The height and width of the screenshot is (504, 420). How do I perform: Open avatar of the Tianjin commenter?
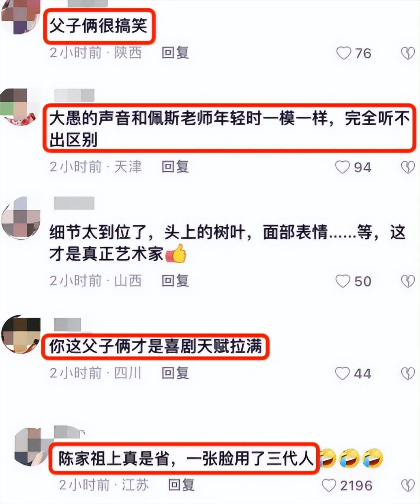pos(19,107)
